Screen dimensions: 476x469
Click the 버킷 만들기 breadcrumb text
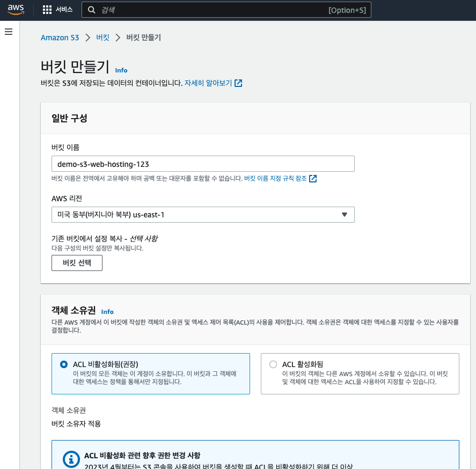pos(144,38)
